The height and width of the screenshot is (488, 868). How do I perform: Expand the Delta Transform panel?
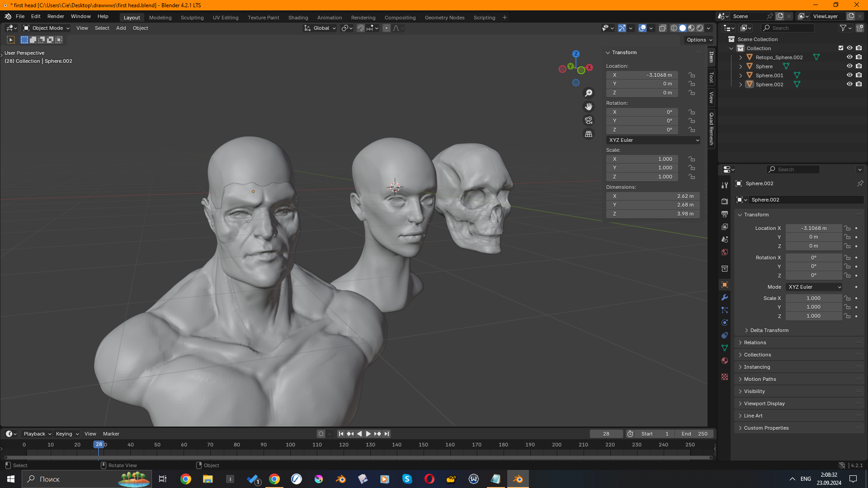tap(769, 330)
